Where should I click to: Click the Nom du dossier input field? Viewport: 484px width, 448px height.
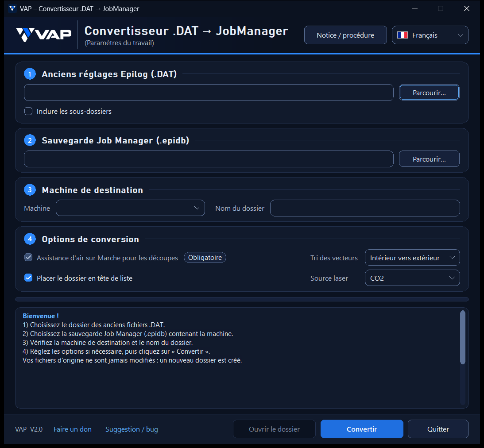click(365, 208)
